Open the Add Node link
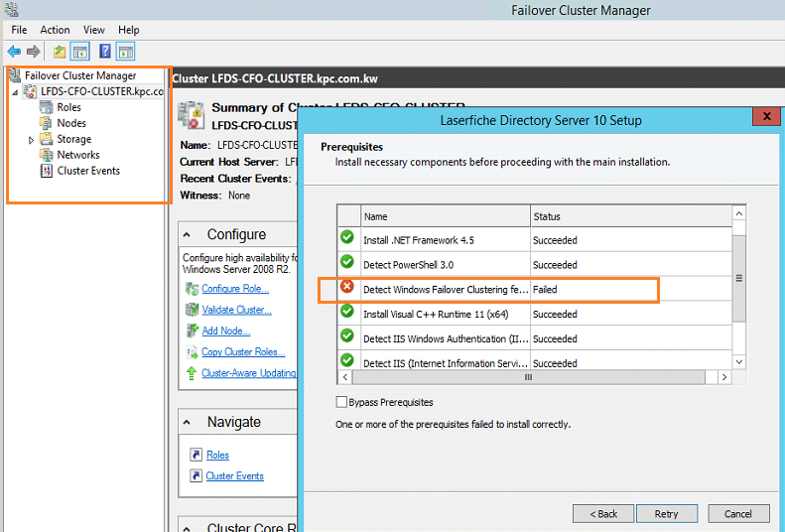Screen dimensions: 785x532 226,331
